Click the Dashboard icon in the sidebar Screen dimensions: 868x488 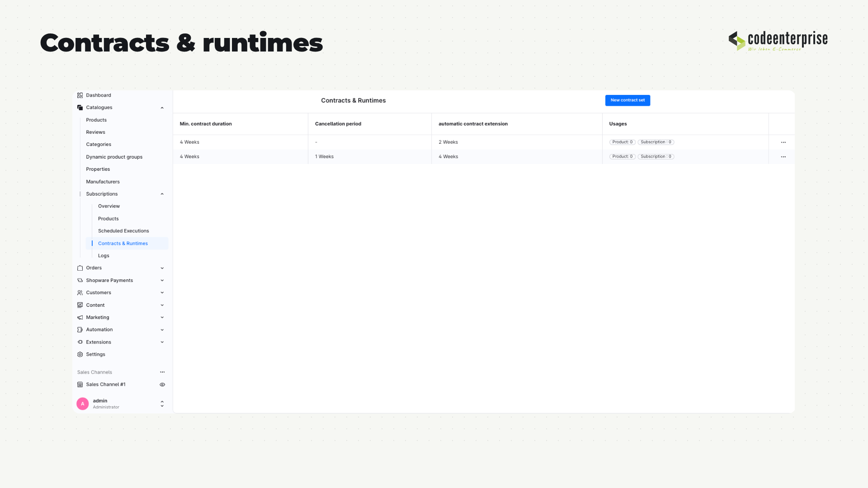80,95
